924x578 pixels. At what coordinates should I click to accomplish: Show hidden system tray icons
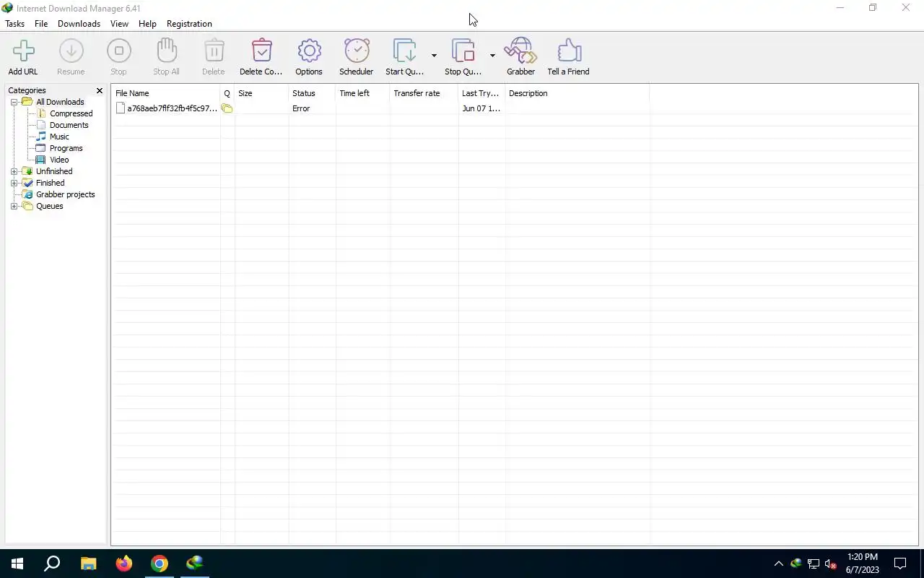click(778, 564)
